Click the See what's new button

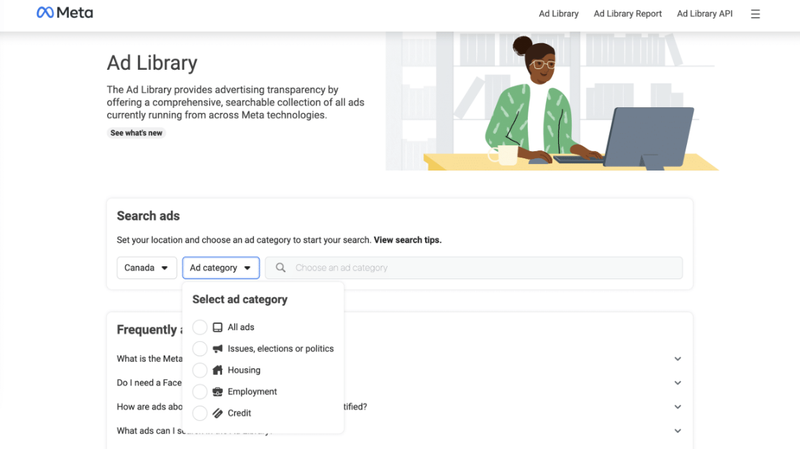pyautogui.click(x=136, y=133)
